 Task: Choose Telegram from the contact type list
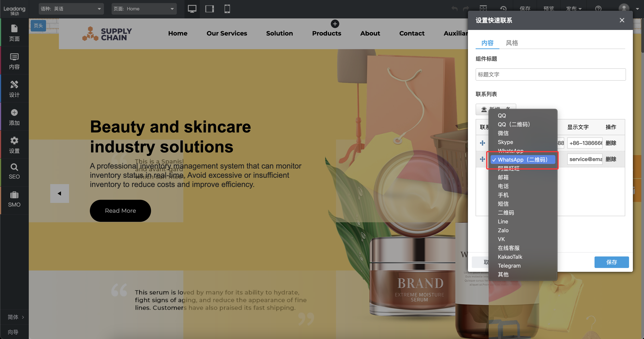coord(509,266)
